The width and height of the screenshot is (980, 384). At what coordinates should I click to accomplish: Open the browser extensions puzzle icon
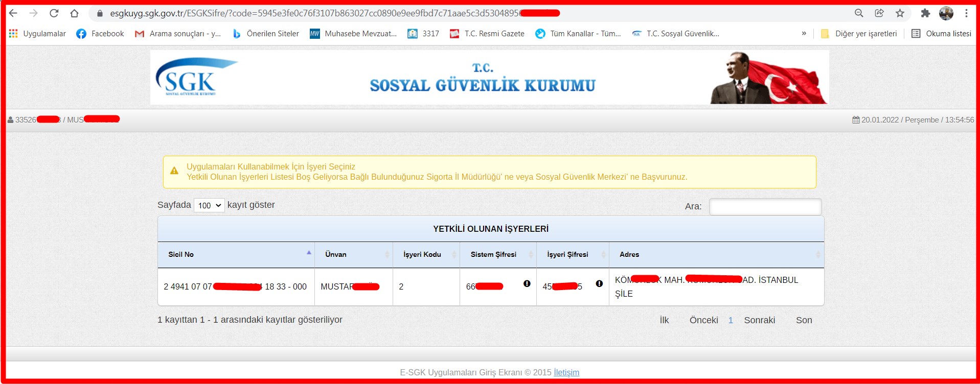tap(925, 13)
